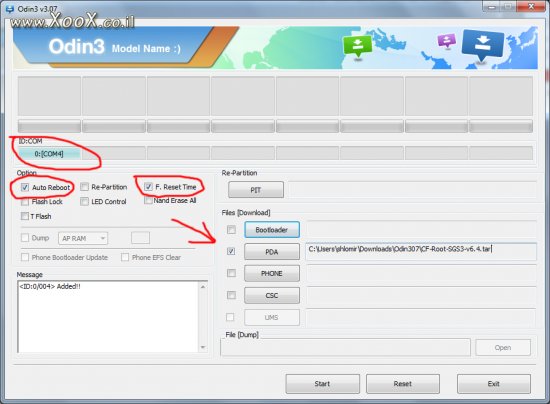Click the Added!! message log line
This screenshot has width=550, height=404.
tap(50, 286)
